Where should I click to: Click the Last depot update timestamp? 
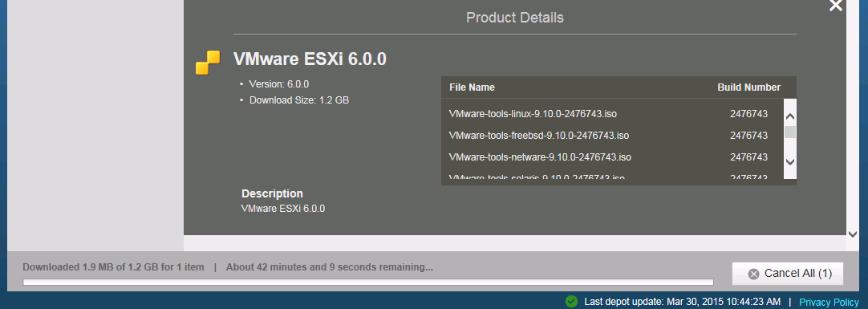[683, 302]
